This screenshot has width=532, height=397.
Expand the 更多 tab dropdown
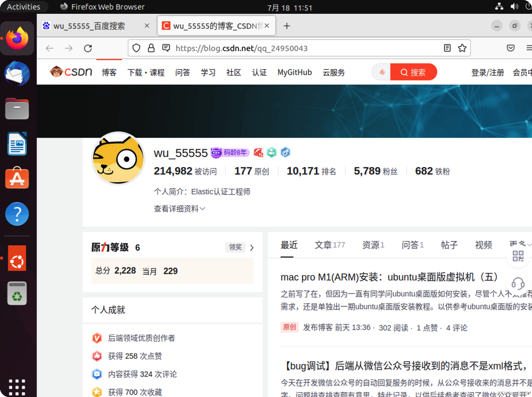coord(520,244)
